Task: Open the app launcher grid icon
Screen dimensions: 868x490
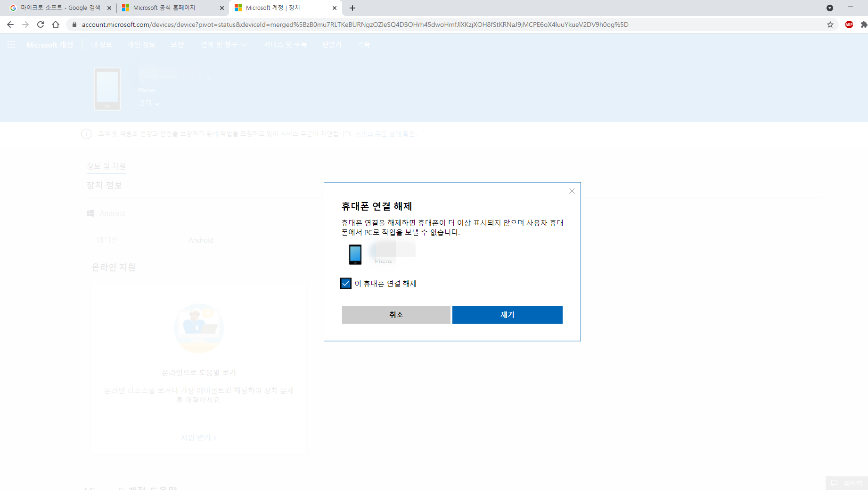Action: (11, 44)
